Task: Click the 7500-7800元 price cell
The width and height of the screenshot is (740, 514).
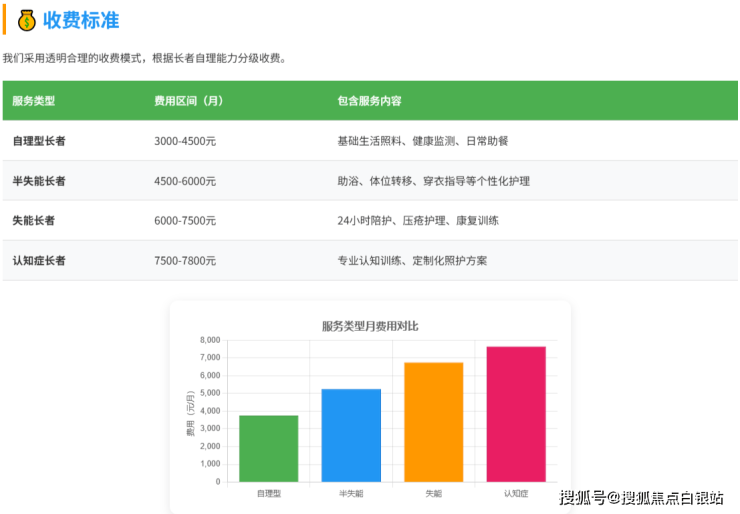Action: click(x=185, y=261)
